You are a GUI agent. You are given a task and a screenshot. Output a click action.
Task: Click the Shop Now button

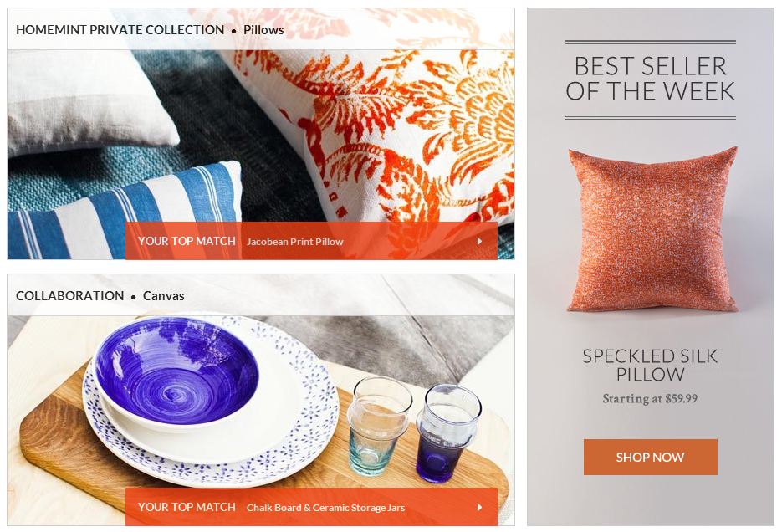[x=651, y=457]
